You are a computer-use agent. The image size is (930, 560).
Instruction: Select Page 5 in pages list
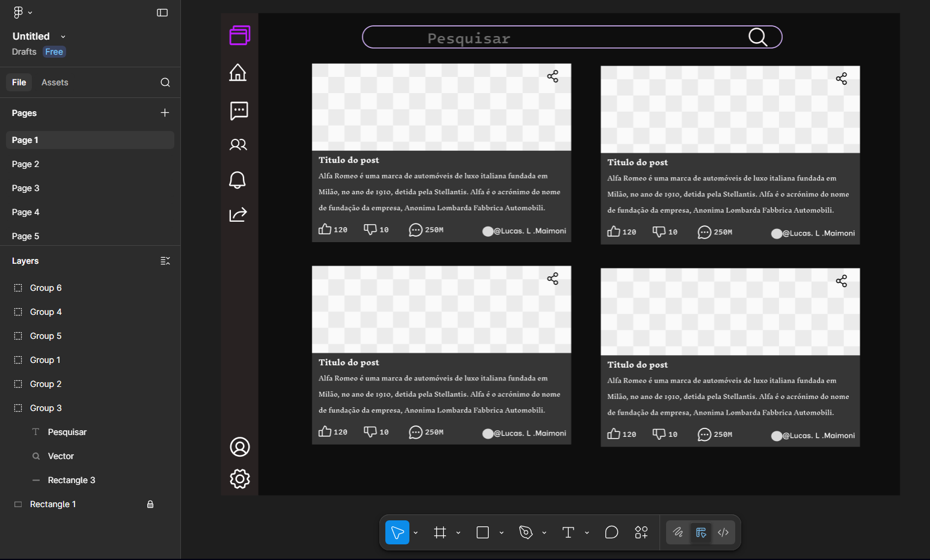tap(90, 236)
